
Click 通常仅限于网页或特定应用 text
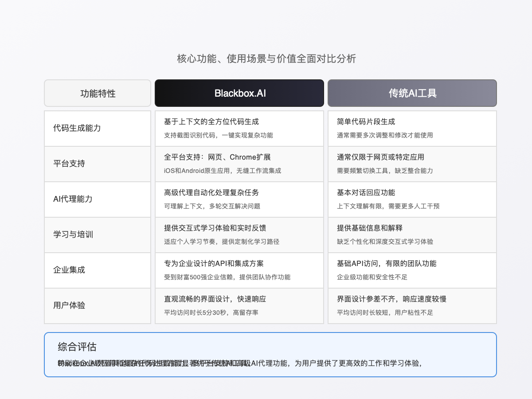click(x=380, y=157)
